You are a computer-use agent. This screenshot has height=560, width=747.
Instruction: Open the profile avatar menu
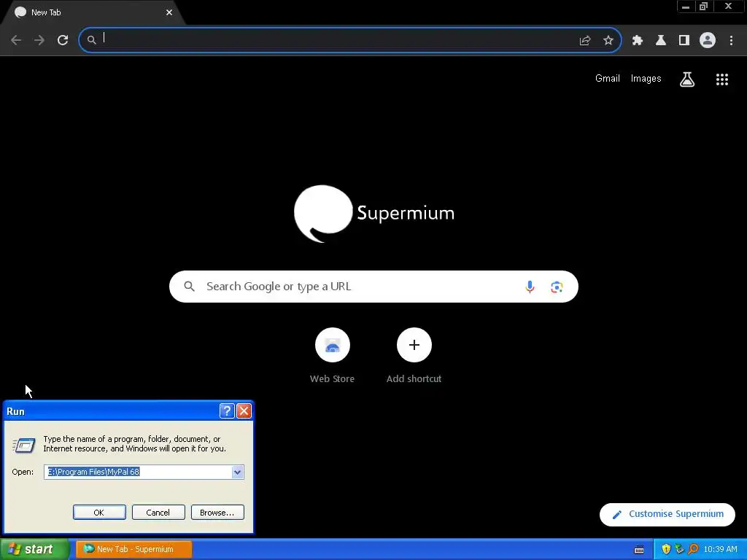[x=708, y=41]
